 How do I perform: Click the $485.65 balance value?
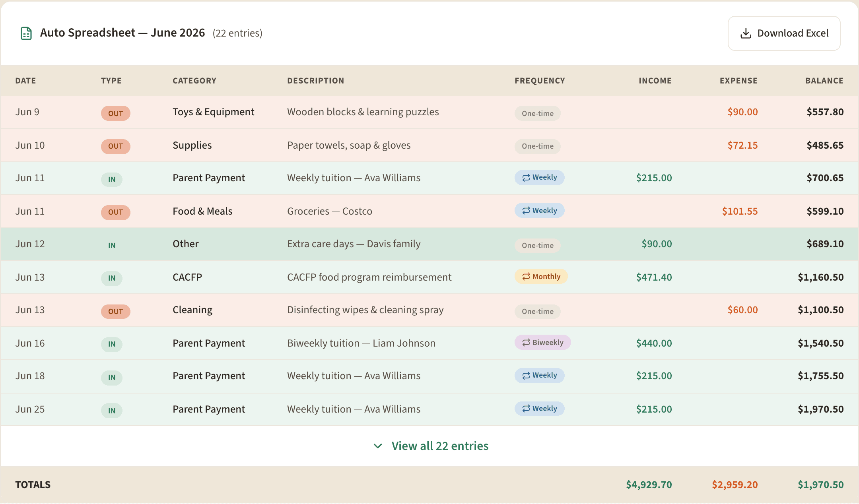(x=825, y=145)
